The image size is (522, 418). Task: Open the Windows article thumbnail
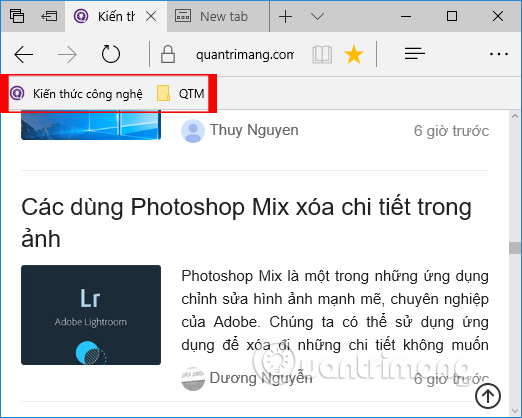point(91,126)
